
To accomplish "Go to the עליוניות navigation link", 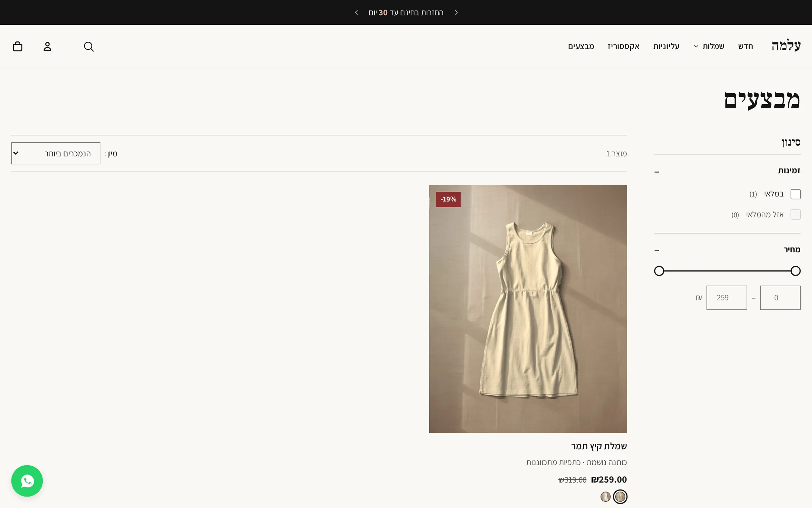I will [x=666, y=47].
